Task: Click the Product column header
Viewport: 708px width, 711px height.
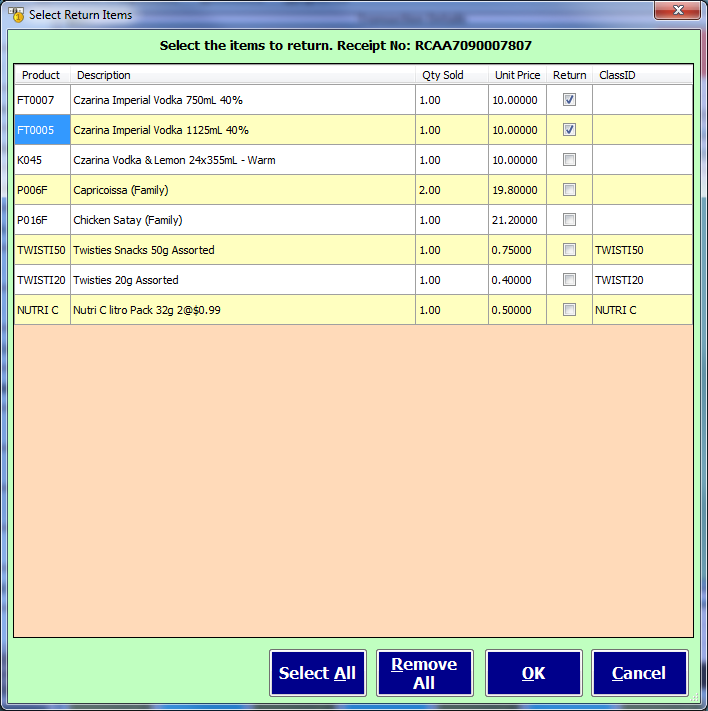Action: tap(42, 75)
